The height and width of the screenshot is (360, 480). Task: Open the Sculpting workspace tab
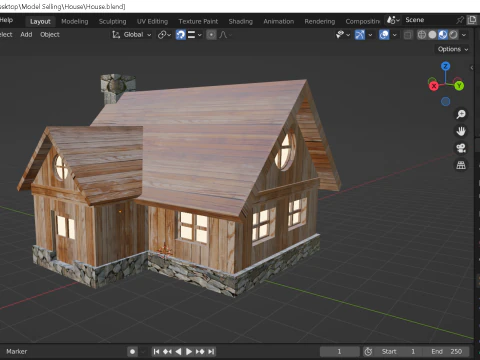pos(112,21)
